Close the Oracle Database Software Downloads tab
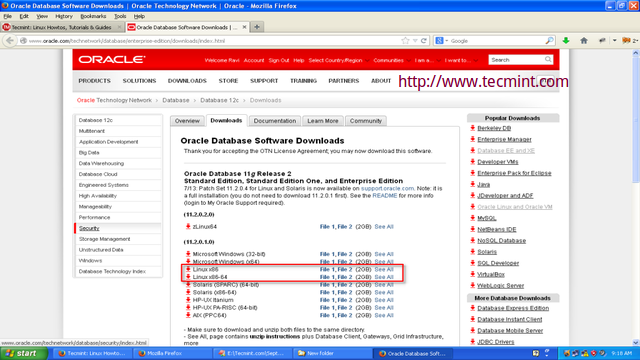The width and height of the screenshot is (640, 360). click(x=244, y=27)
